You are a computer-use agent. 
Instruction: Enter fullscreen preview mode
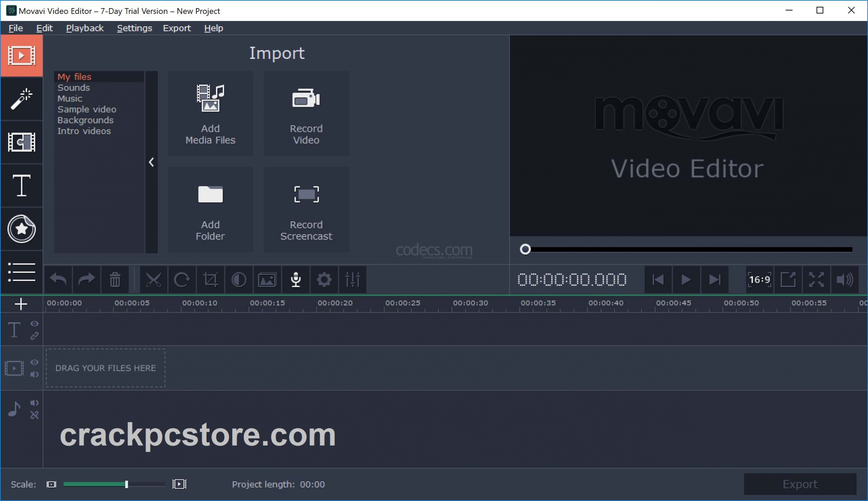816,279
